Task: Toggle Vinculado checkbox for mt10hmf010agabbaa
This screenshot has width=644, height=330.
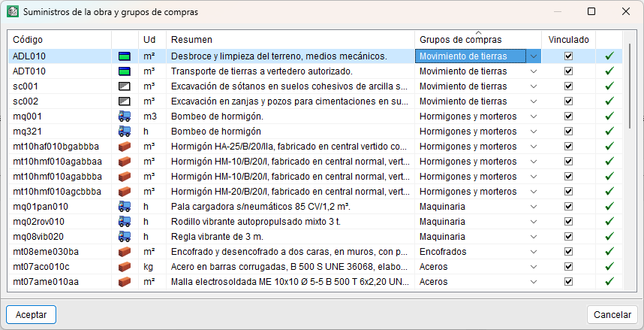Action: [x=568, y=162]
